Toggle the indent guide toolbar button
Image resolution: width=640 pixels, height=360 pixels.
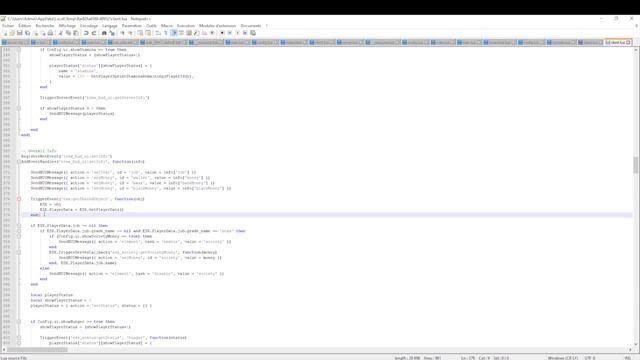pos(174,33)
